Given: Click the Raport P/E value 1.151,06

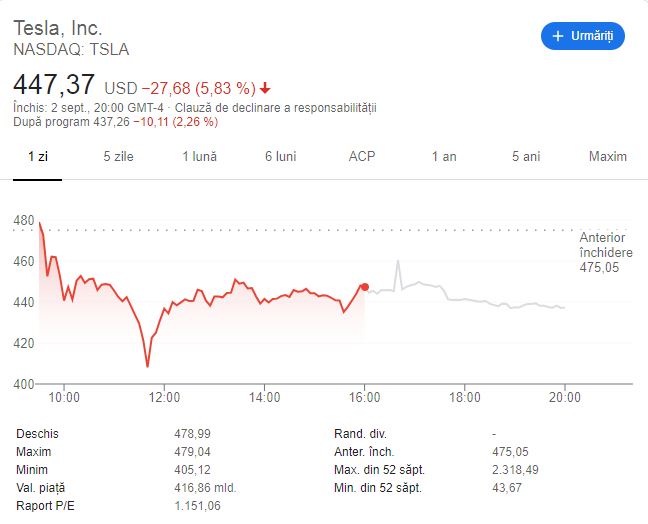Looking at the screenshot, I should point(197,505).
